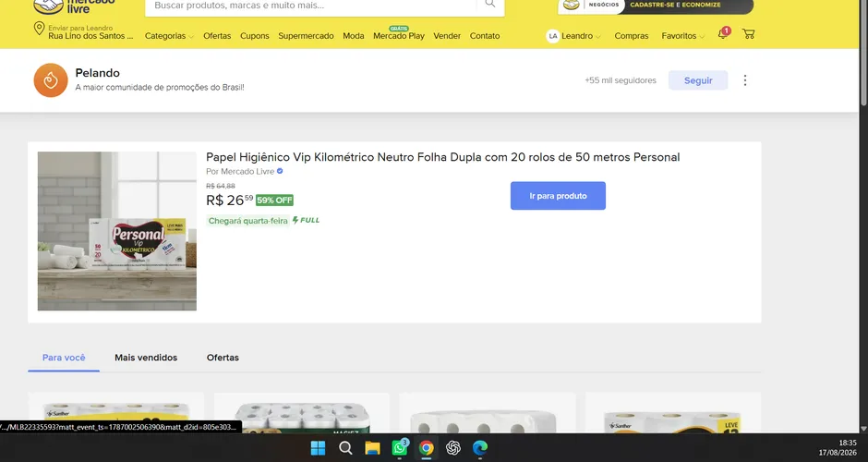Click Google Chrome icon in taskbar

[x=427, y=447]
